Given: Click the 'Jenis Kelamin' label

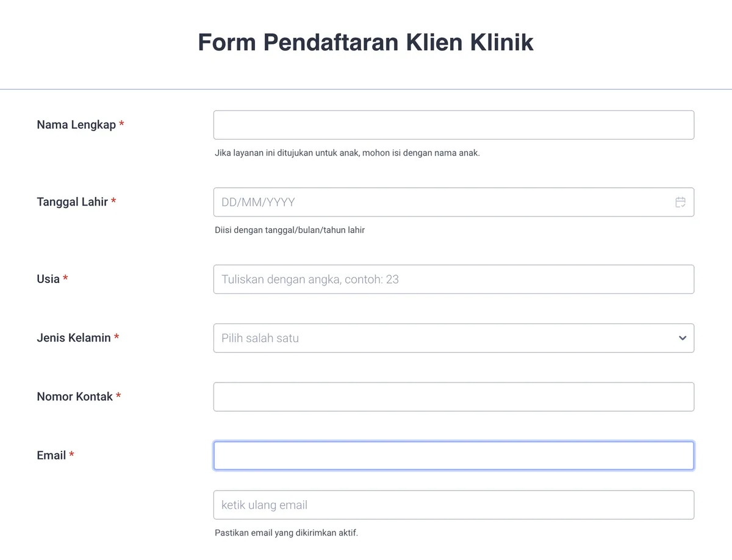Looking at the screenshot, I should click(74, 337).
